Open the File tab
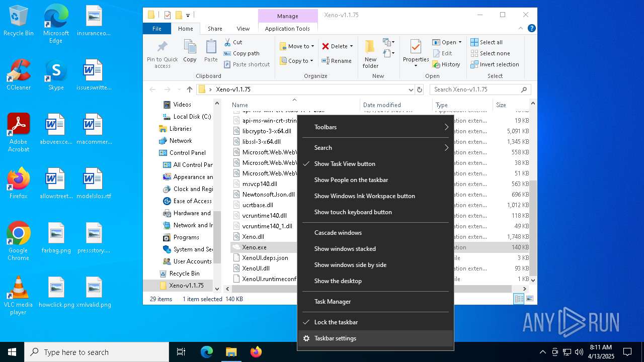Image resolution: width=644 pixels, height=362 pixels. point(157,29)
